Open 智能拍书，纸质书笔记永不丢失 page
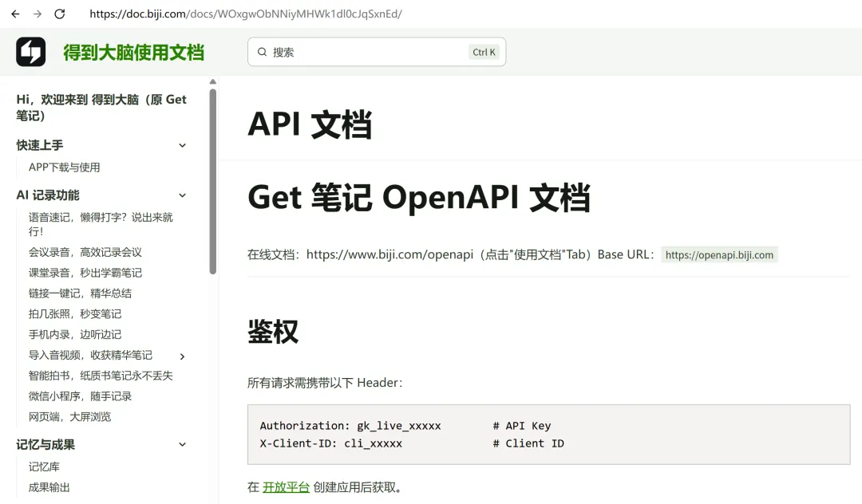This screenshot has height=504, width=862. 101,376
